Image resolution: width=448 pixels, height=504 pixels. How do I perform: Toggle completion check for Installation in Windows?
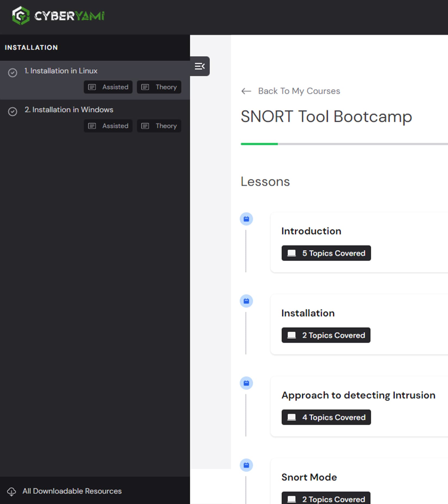pos(13,112)
